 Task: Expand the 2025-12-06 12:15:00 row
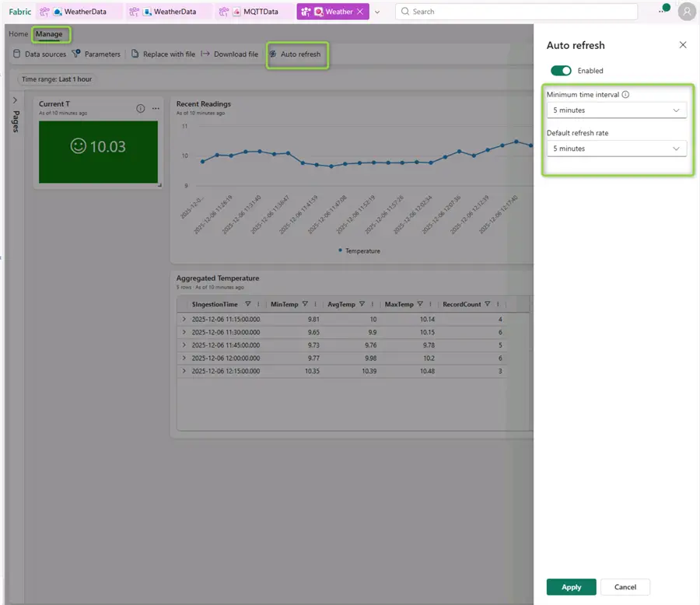point(184,371)
